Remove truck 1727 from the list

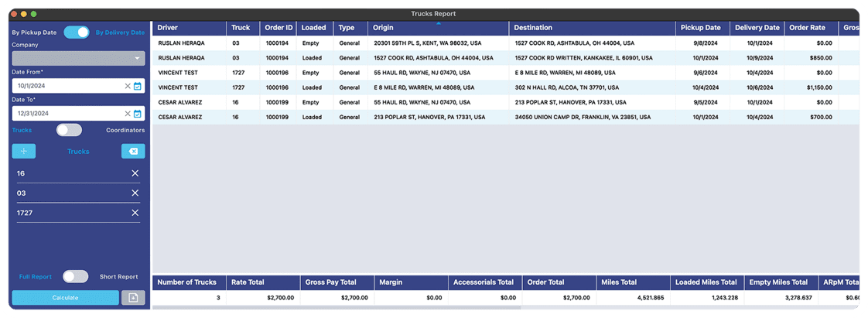[x=135, y=213]
